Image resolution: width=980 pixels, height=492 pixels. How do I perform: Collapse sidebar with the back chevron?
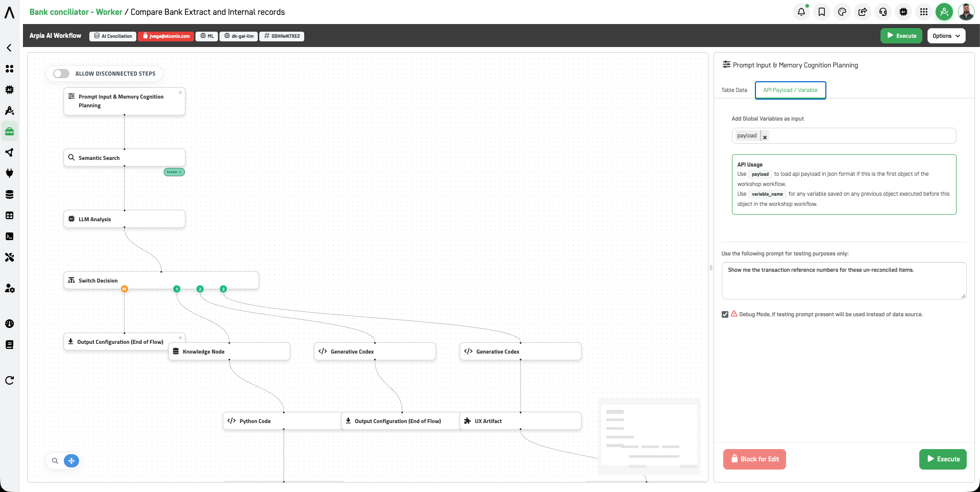[x=9, y=48]
